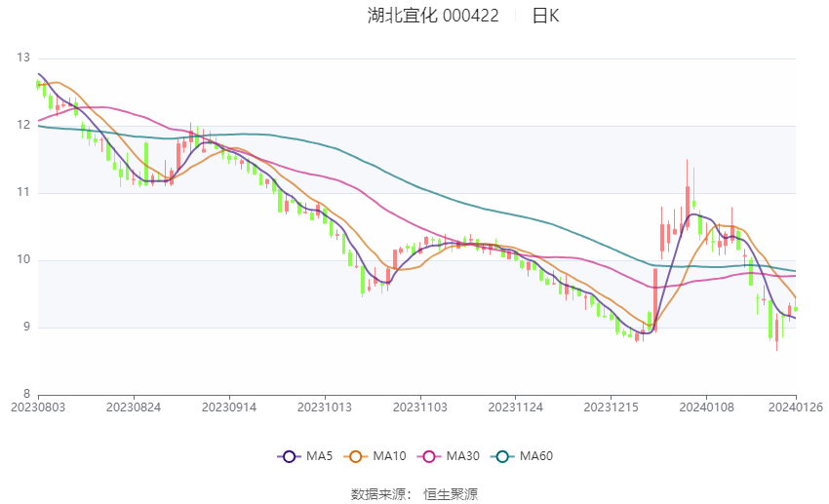Click the 20231013 x-axis date label

325,407
